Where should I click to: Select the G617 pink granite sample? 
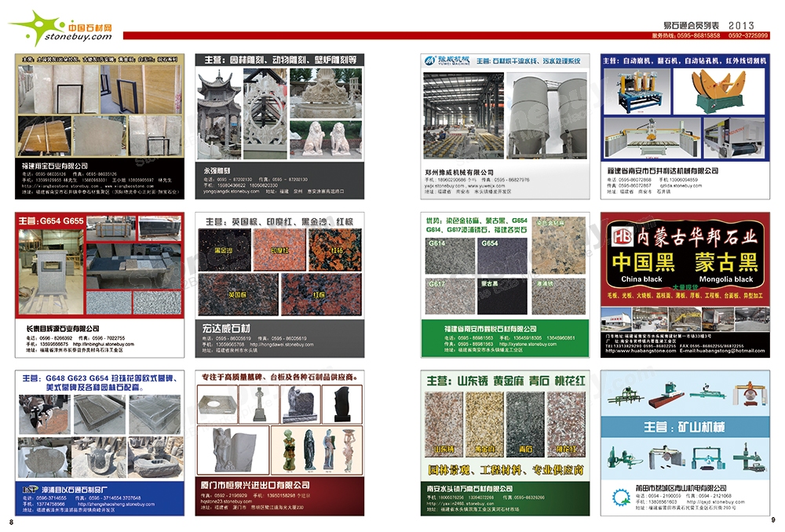450,297
